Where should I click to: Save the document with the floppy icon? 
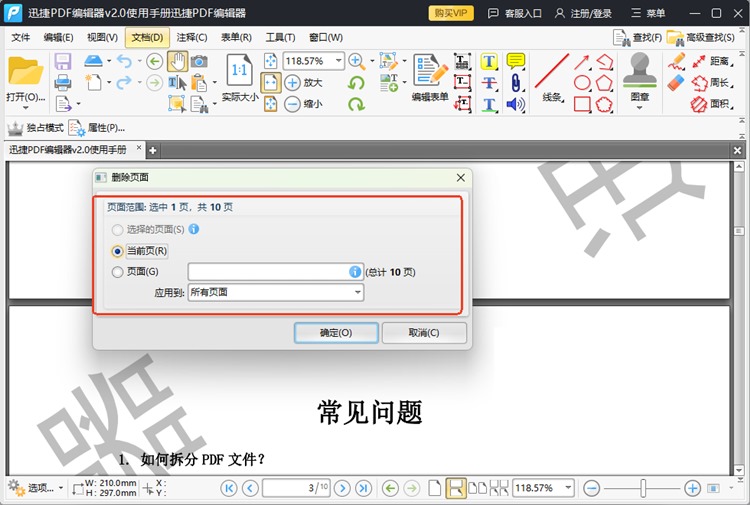tap(63, 62)
